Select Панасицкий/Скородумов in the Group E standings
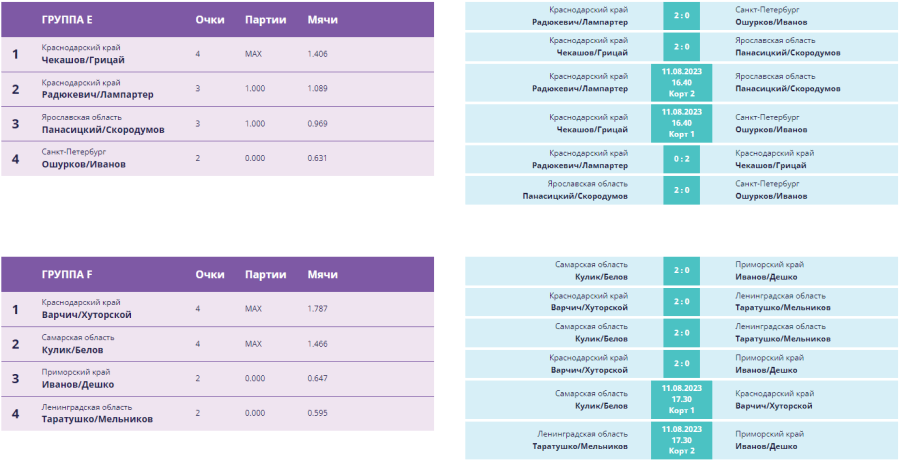The width and height of the screenshot is (900, 462). (103, 129)
